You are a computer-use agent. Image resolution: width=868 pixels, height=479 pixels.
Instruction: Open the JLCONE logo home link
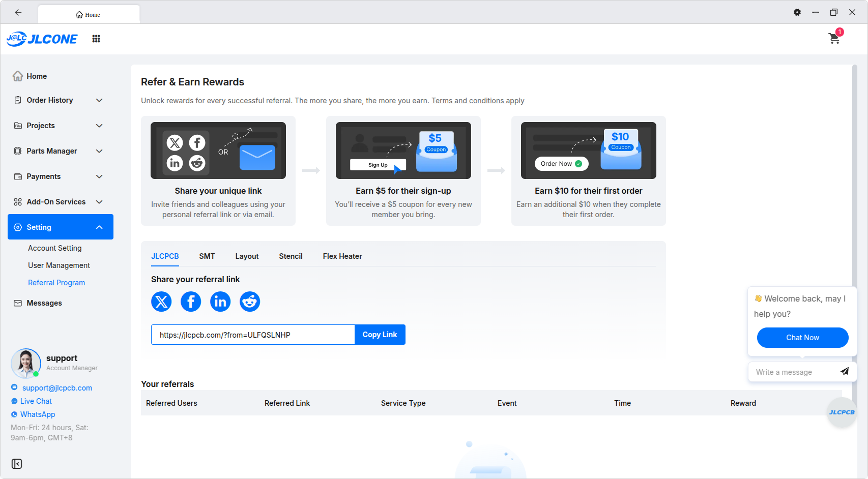click(x=42, y=39)
